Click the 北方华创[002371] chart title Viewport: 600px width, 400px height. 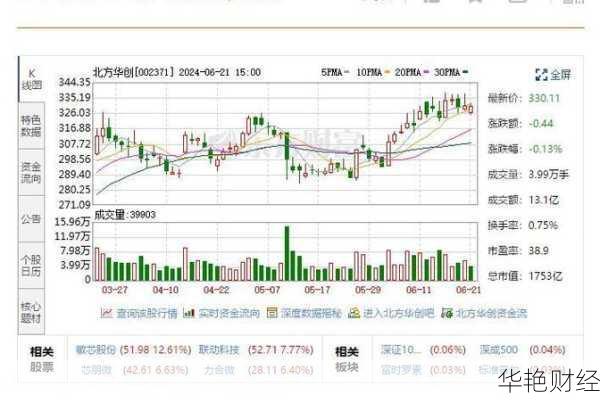click(134, 72)
